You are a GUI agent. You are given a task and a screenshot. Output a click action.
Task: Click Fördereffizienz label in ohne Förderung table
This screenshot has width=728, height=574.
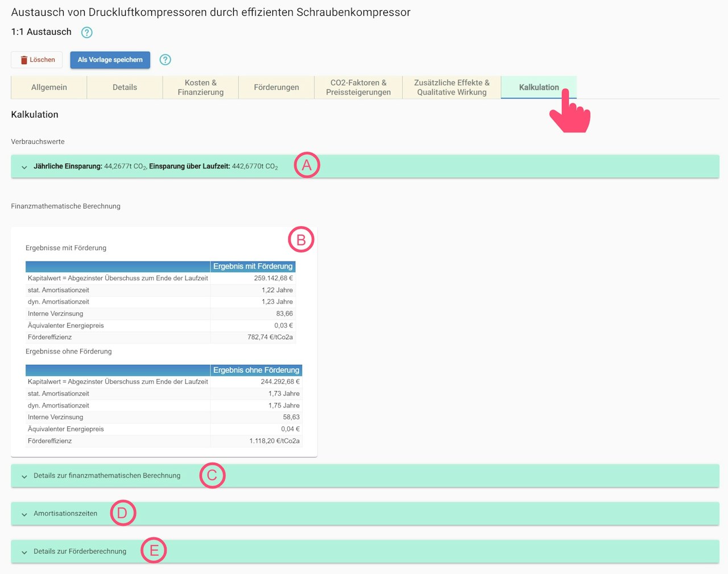[50, 441]
